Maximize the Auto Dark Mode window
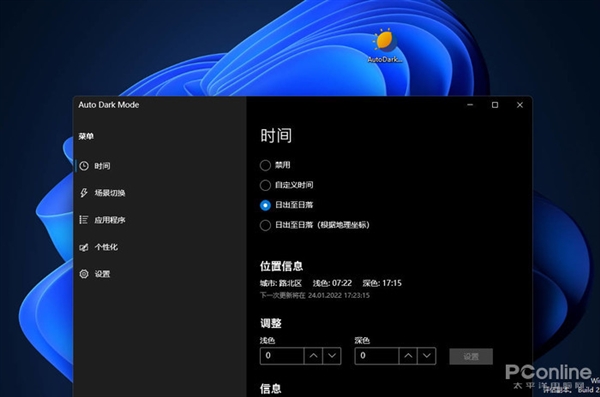 [495, 105]
